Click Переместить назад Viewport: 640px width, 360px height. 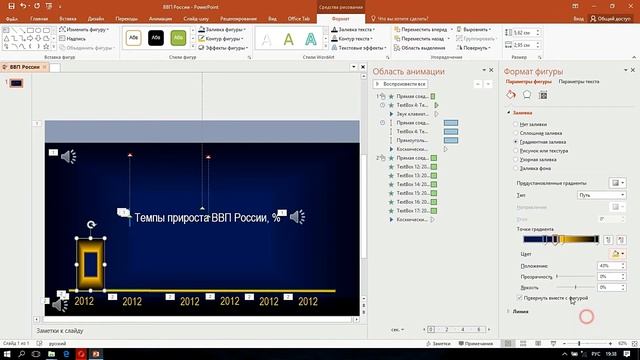(x=419, y=38)
